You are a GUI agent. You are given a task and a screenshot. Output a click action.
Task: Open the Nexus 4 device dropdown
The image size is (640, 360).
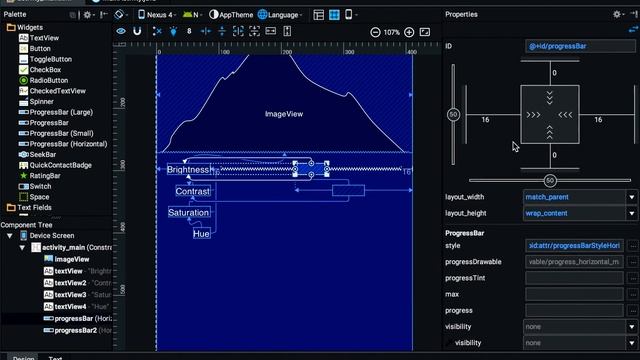coord(157,15)
